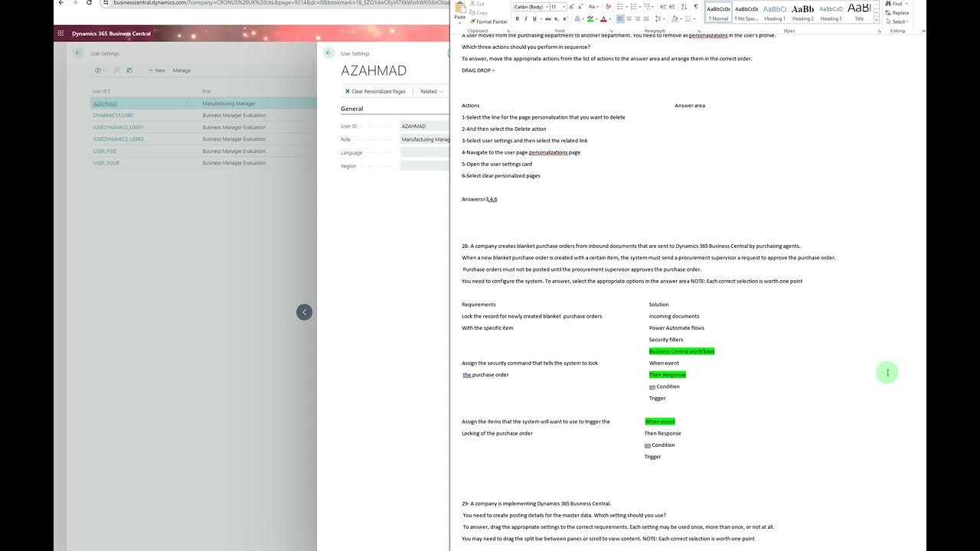Toggle bold formatting
Image resolution: width=980 pixels, height=551 pixels.
(518, 19)
